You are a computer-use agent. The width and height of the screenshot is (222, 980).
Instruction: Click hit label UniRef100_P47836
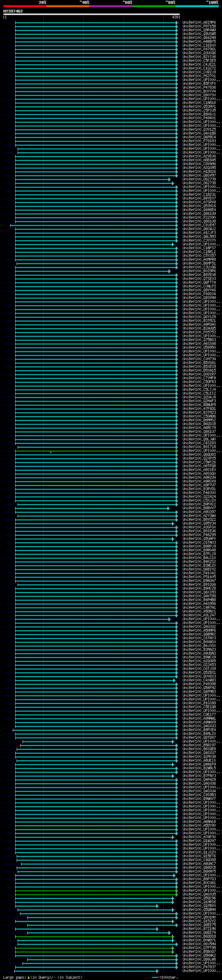tap(199, 88)
